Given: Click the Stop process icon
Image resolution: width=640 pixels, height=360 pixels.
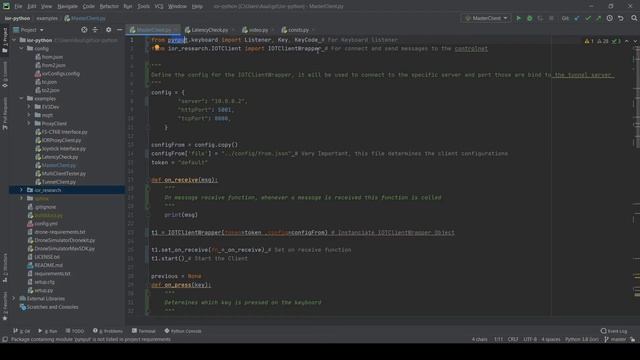Looking at the screenshot, I should (551, 18).
